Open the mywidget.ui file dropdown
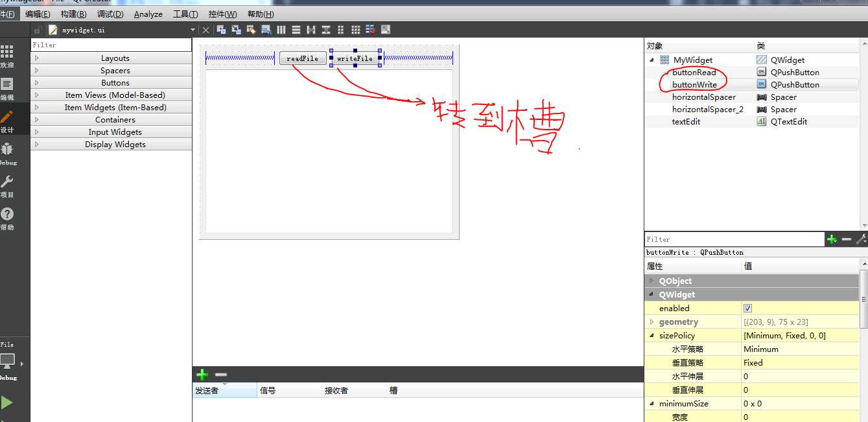 193,30
